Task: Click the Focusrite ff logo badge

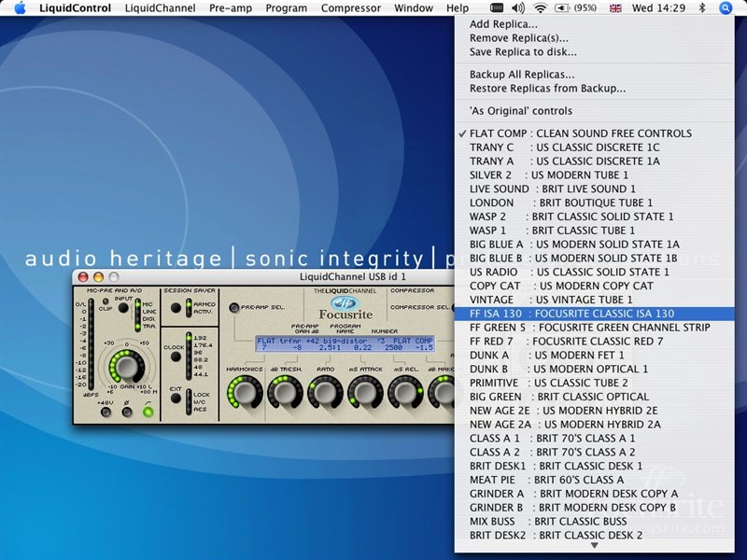Action: [x=345, y=302]
